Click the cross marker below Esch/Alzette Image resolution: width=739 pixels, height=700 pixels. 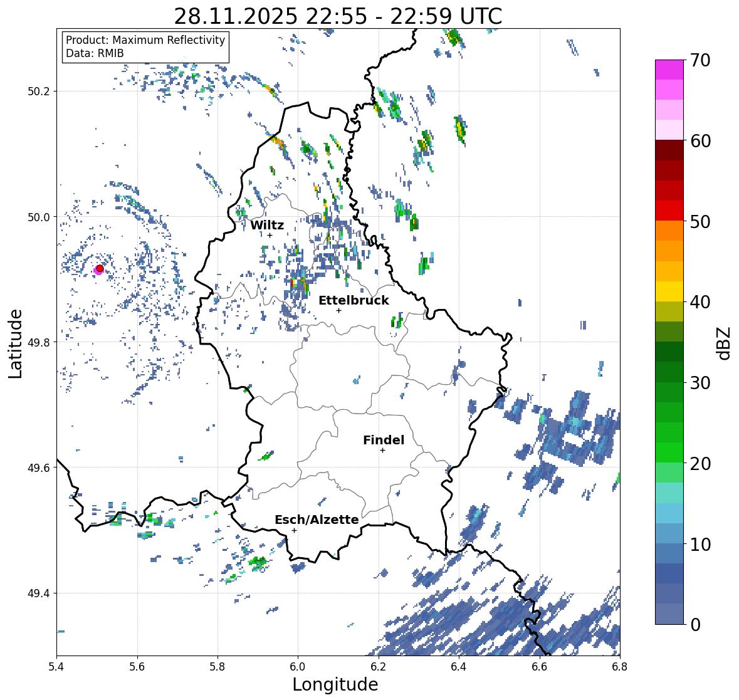294,530
